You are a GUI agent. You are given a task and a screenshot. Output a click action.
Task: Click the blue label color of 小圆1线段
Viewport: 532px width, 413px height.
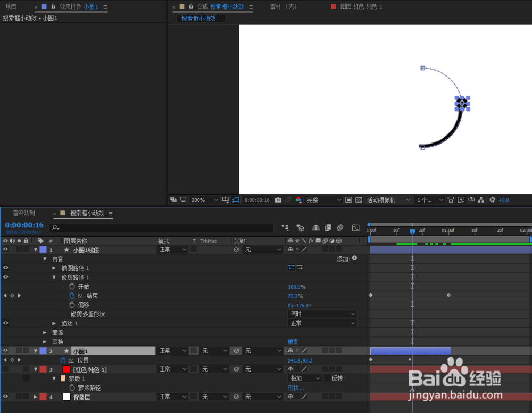(43, 250)
